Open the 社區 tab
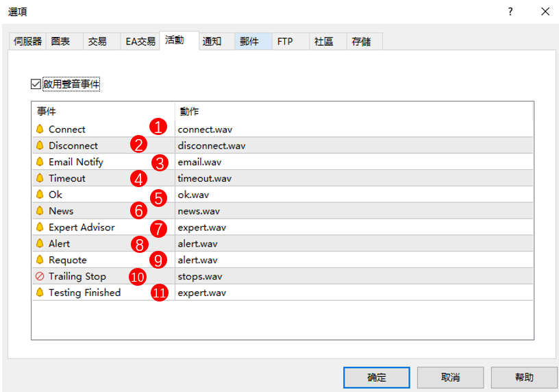 pyautogui.click(x=328, y=41)
